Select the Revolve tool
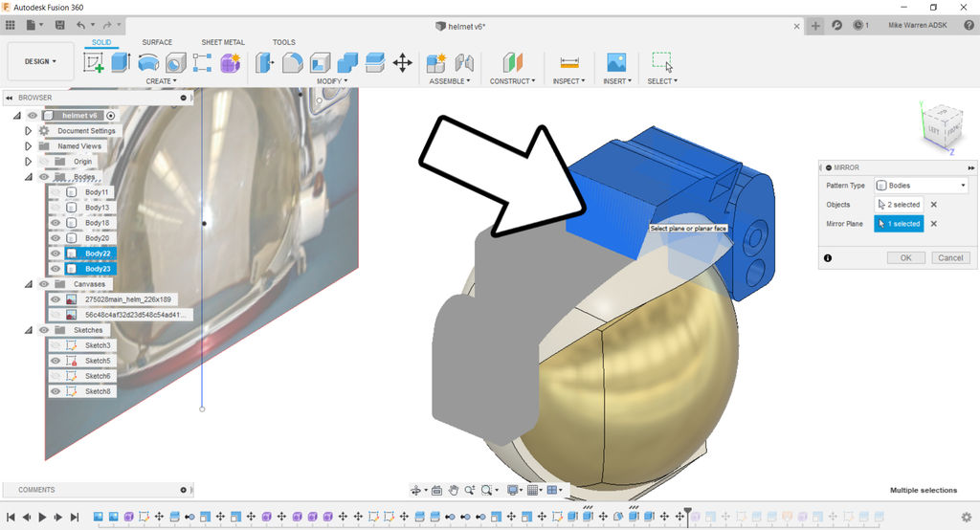This screenshot has width=980, height=530. click(x=148, y=62)
